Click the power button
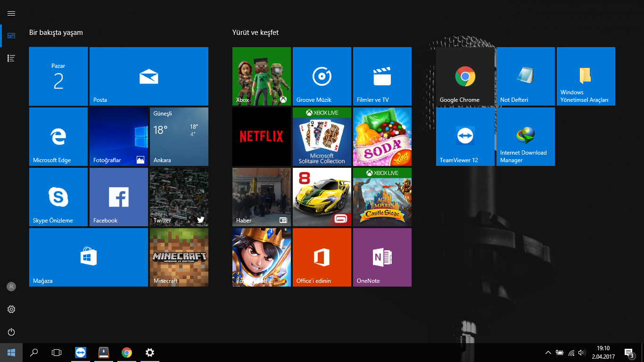Screen dimensions: 644x362 coord(11,332)
